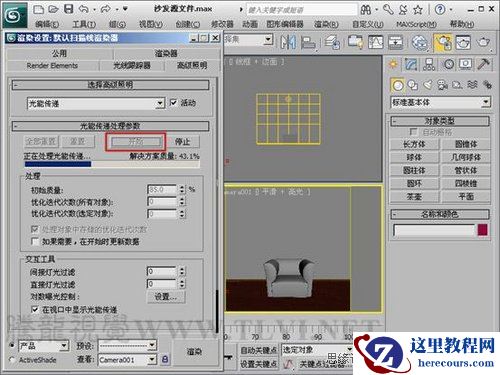Open the Layer Manager icon

click(x=332, y=42)
